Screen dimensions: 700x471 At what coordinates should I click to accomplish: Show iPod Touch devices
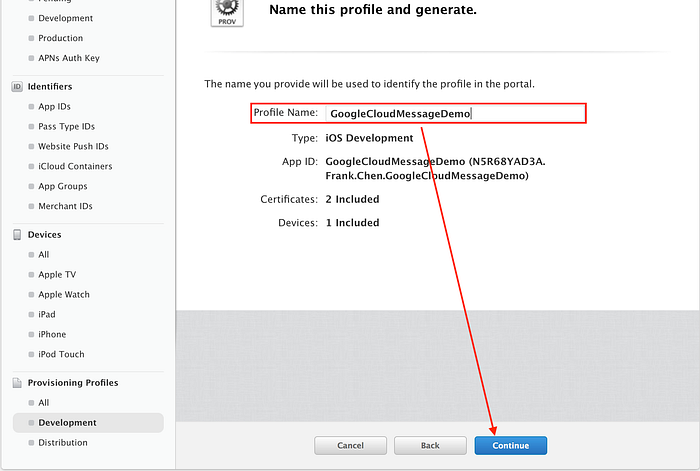(61, 354)
